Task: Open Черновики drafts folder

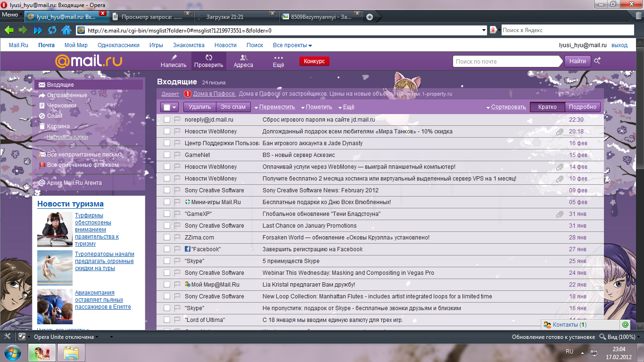Action: coord(61,106)
